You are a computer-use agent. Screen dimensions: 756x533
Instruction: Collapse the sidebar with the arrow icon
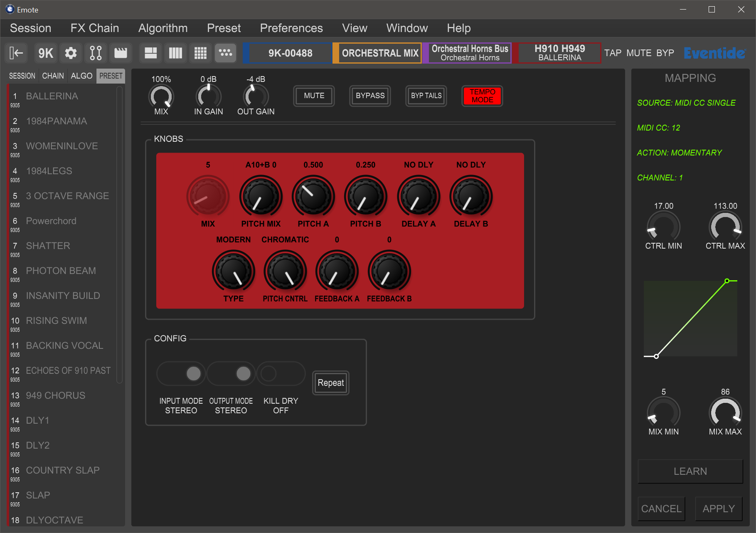tap(16, 53)
